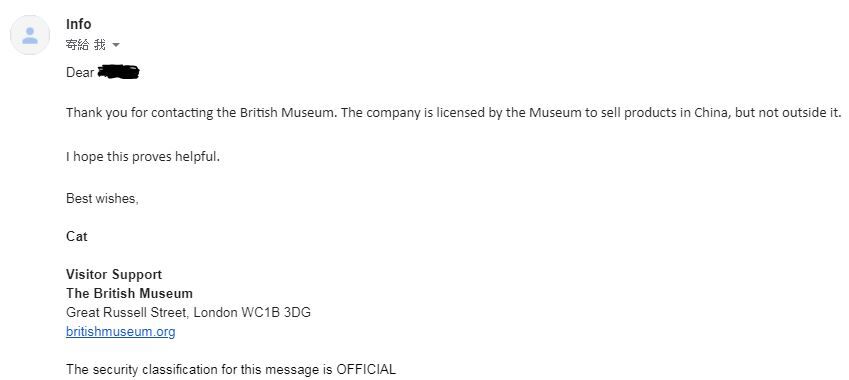Open the britishmuseum.org link

pyautogui.click(x=121, y=331)
